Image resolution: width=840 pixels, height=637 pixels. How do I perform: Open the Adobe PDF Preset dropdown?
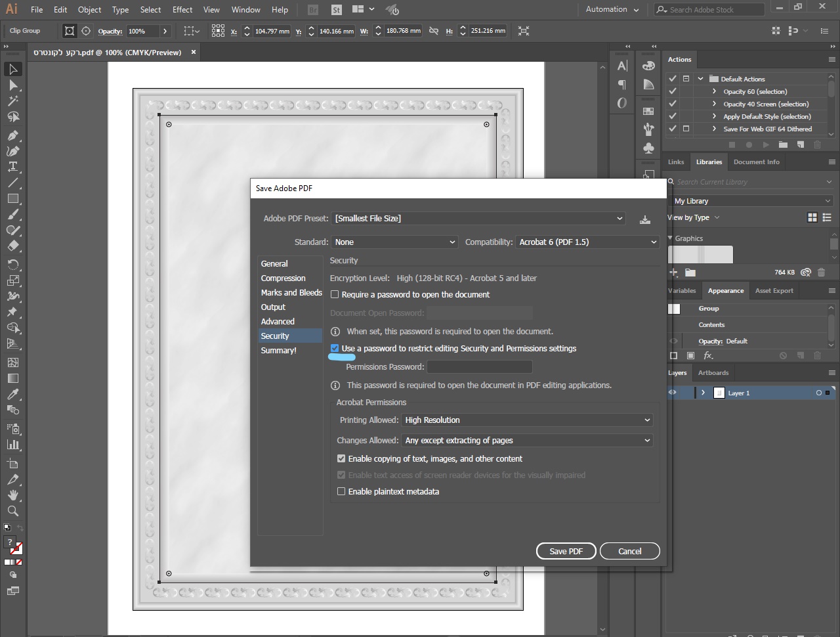tap(478, 219)
